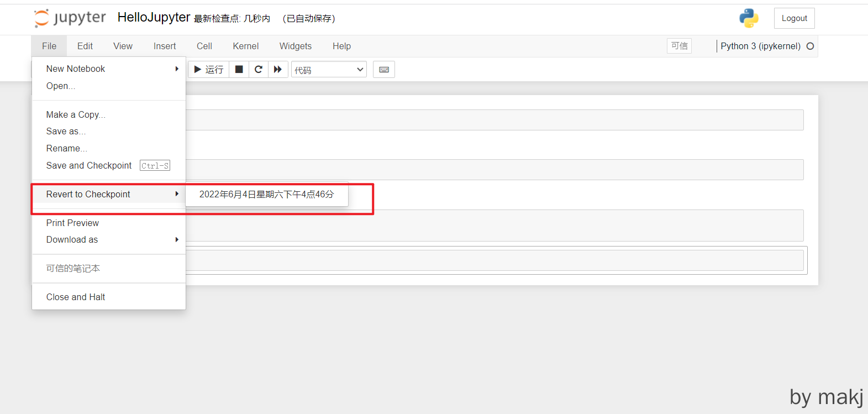
Task: Click the stop/interrupt kernel square icon
Action: [x=239, y=70]
